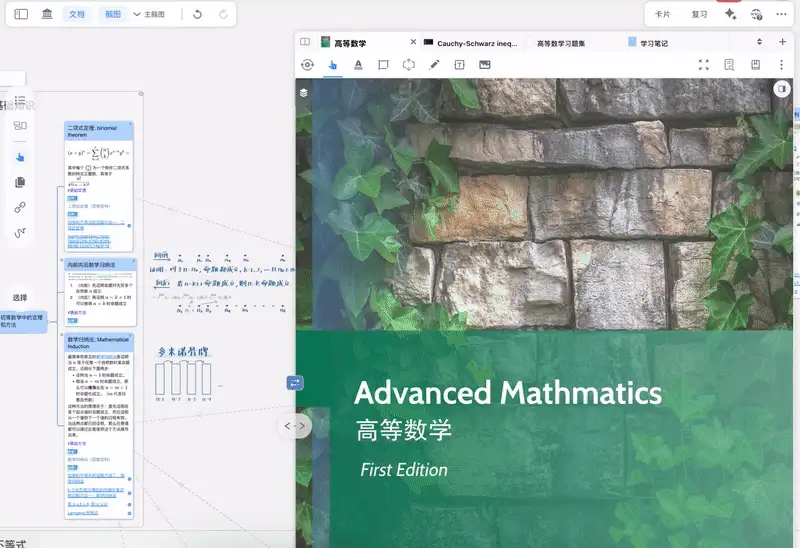Toggle the right side panel round button
800x548 pixels.
click(782, 89)
